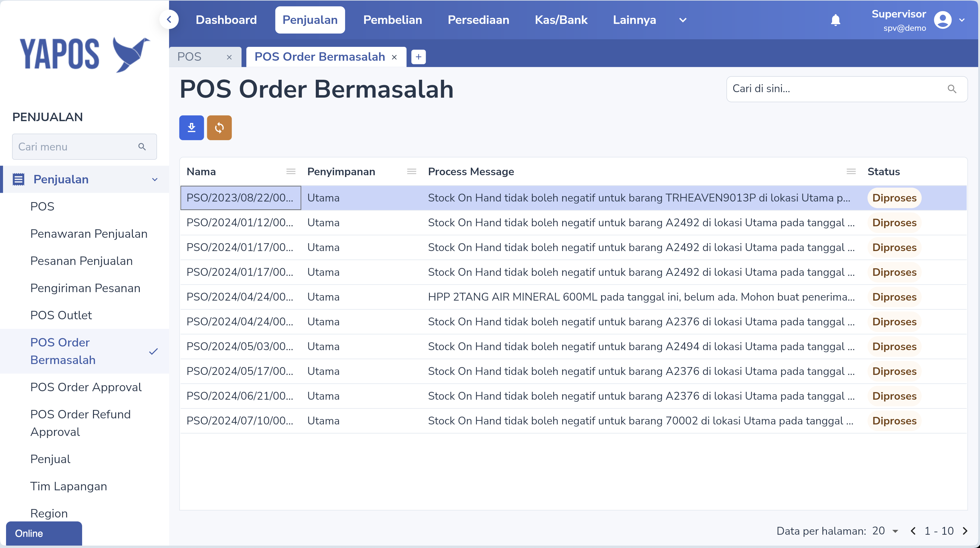
Task: Collapse the Penjualan sidebar group
Action: 155,179
